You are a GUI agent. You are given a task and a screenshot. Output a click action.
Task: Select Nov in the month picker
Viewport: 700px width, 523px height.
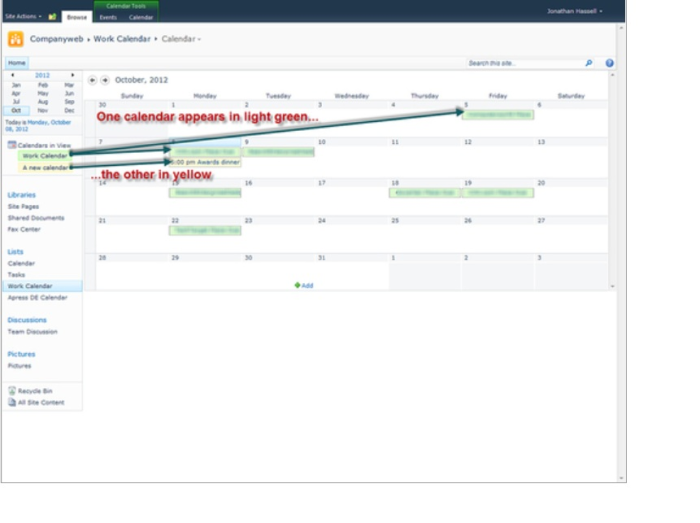click(x=43, y=110)
